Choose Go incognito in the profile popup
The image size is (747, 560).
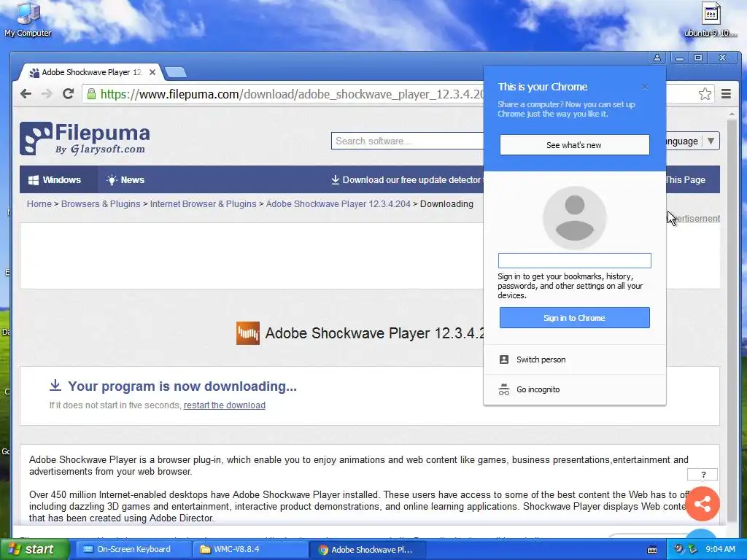[575, 389]
